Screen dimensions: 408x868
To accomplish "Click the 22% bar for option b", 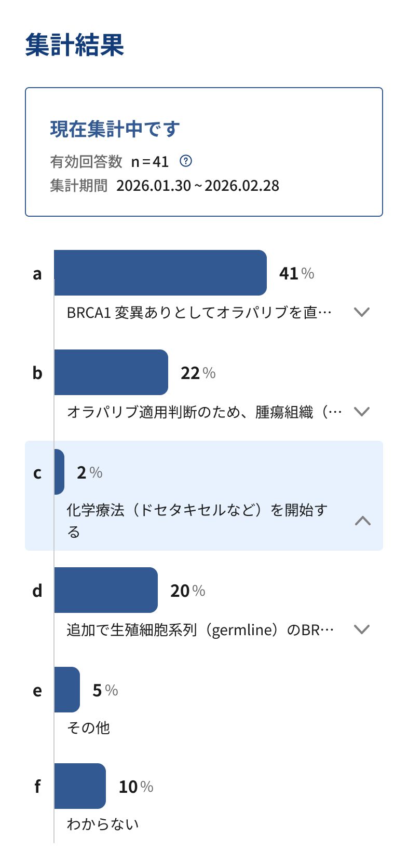I will tap(111, 372).
